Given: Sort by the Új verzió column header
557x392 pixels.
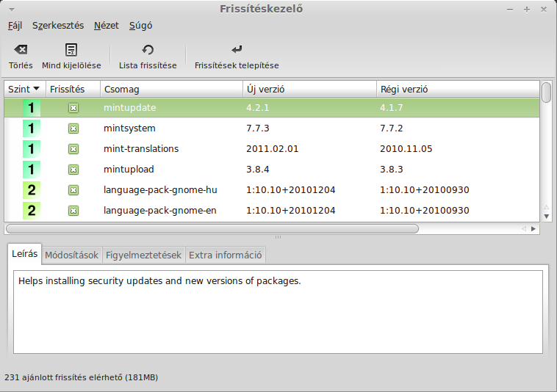Looking at the screenshot, I should [x=310, y=89].
